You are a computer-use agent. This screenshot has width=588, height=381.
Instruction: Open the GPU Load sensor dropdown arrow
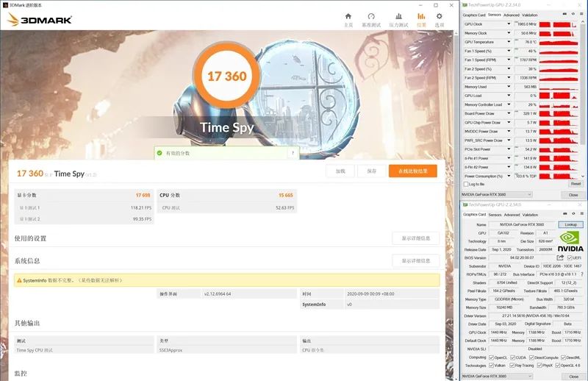tap(509, 96)
